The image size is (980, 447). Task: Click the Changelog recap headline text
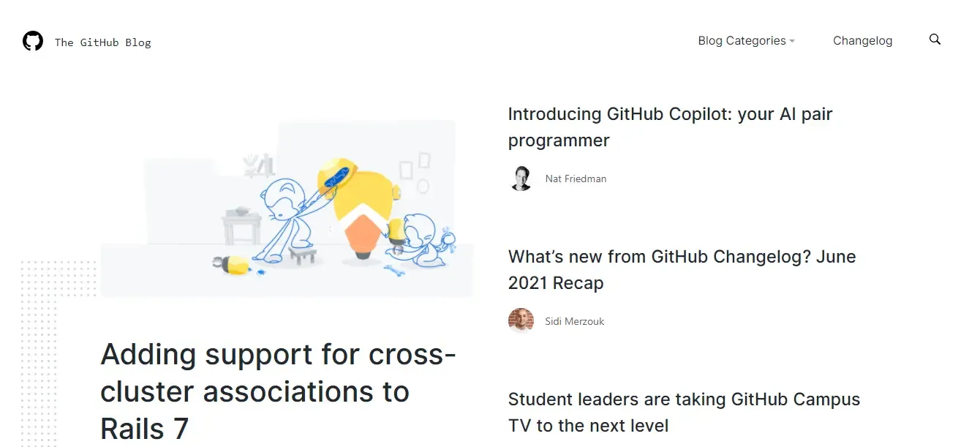coord(682,269)
